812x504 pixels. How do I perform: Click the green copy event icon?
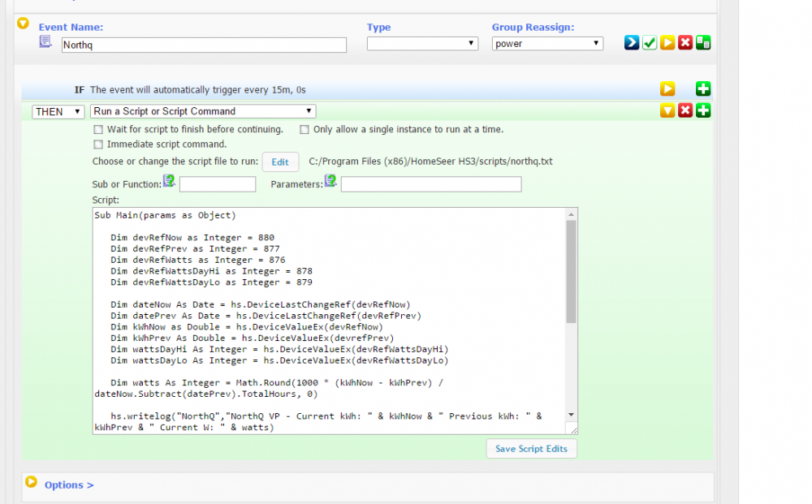point(703,43)
